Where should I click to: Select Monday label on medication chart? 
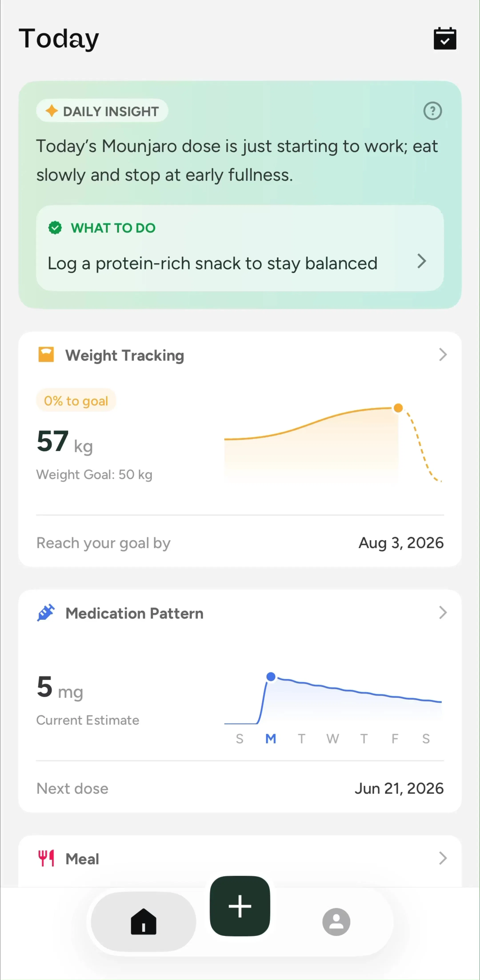271,738
